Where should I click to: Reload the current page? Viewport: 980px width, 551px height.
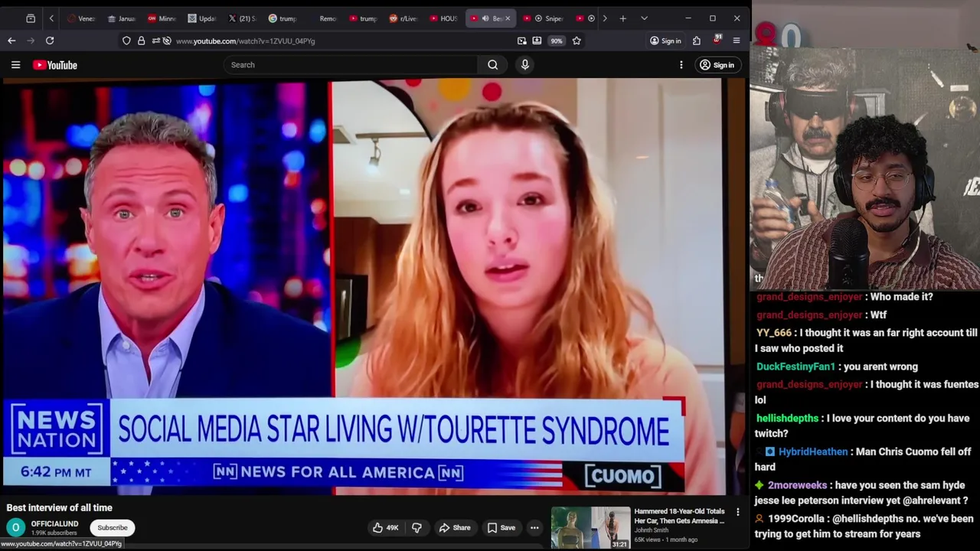pyautogui.click(x=50, y=41)
